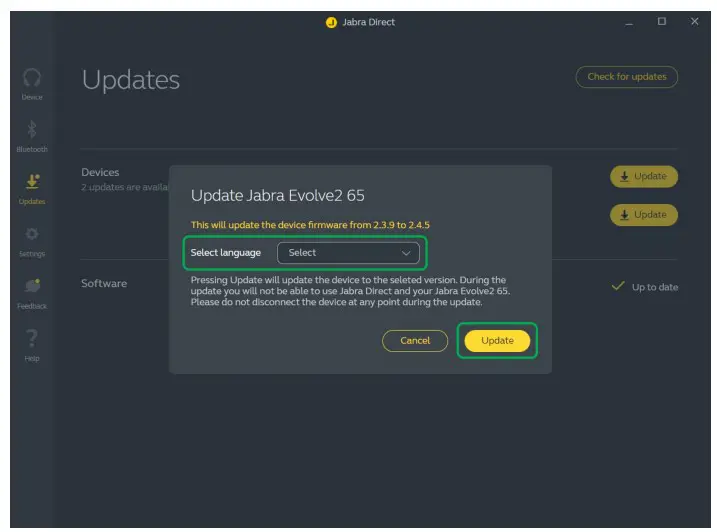Click the first device Update button

[x=644, y=176]
